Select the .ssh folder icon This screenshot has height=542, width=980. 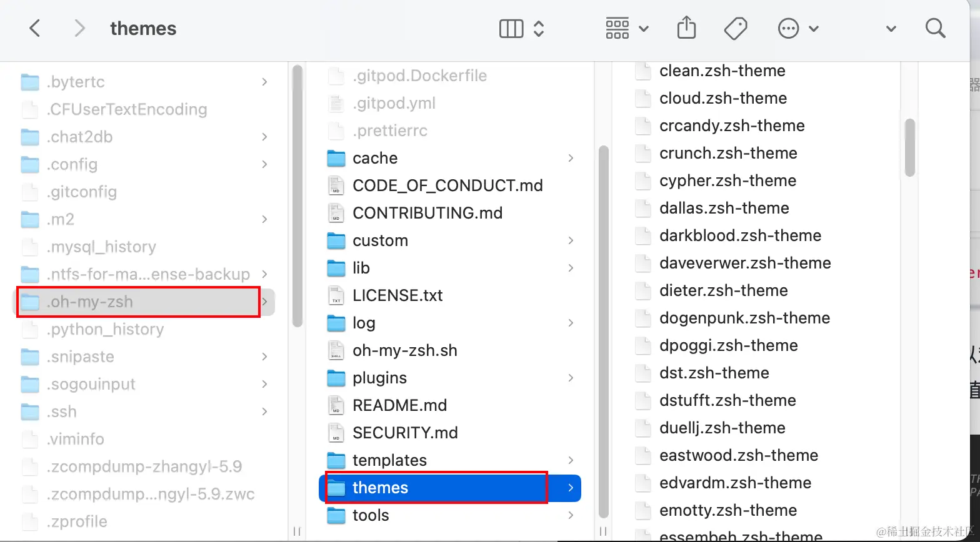click(x=30, y=411)
